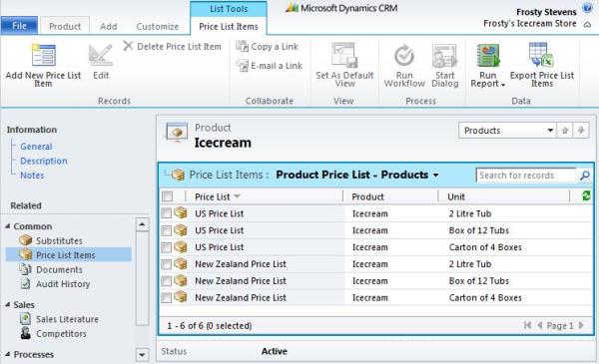Viewport: 599px width, 364px height.
Task: Open the Notes information link
Action: pyautogui.click(x=32, y=176)
